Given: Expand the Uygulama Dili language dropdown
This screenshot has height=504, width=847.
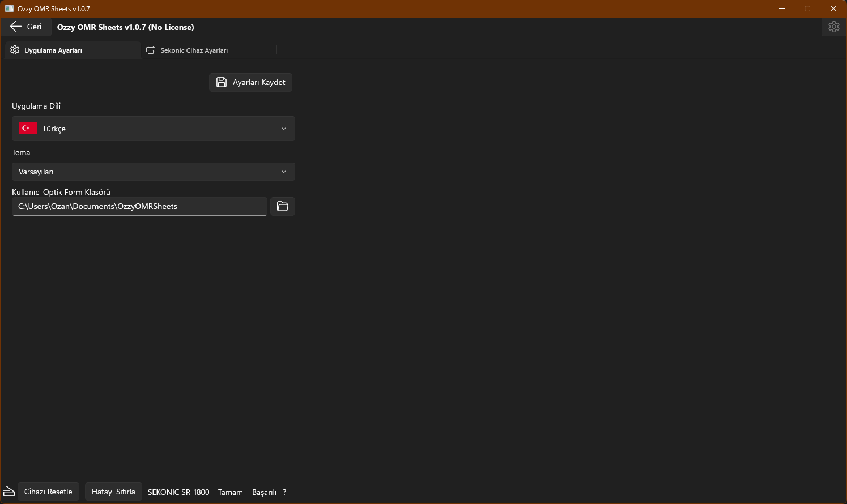Looking at the screenshot, I should [x=153, y=129].
